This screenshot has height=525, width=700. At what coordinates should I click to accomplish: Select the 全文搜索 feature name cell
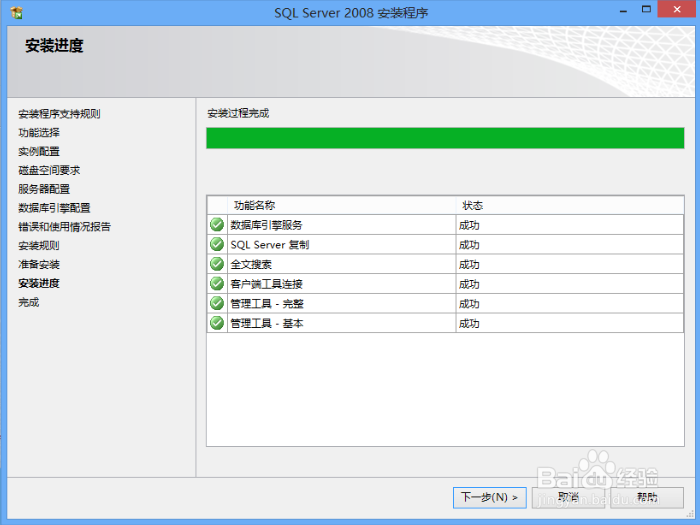pyautogui.click(x=342, y=264)
